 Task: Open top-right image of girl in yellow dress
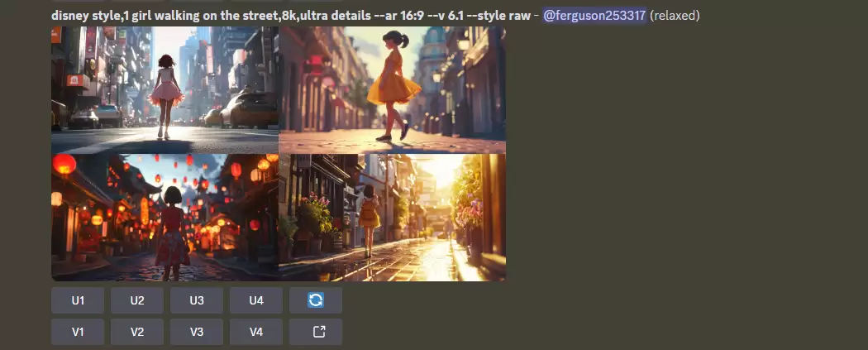392,89
